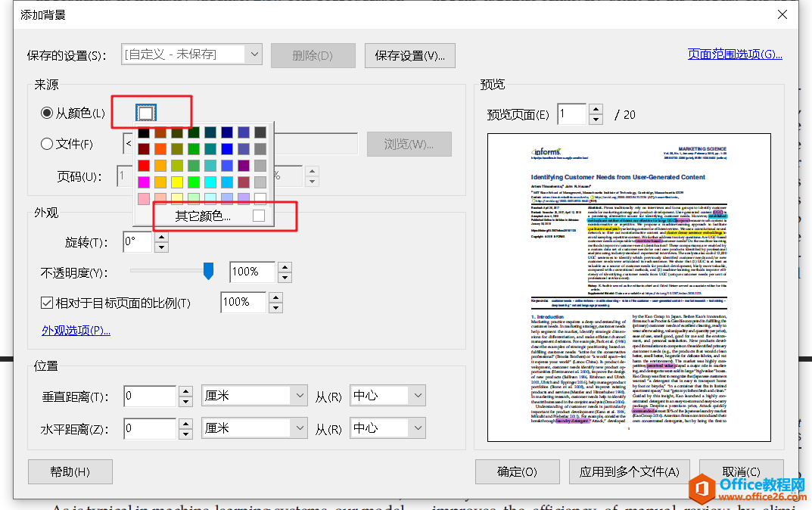
Task: Choose 其它颜色... in the color popup
Action: click(x=204, y=216)
